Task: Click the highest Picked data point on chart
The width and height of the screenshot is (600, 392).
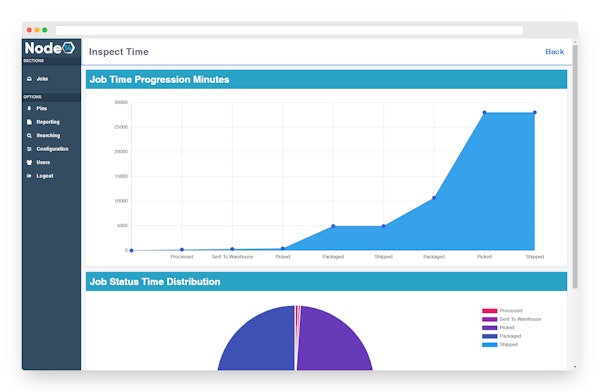Action: [484, 113]
